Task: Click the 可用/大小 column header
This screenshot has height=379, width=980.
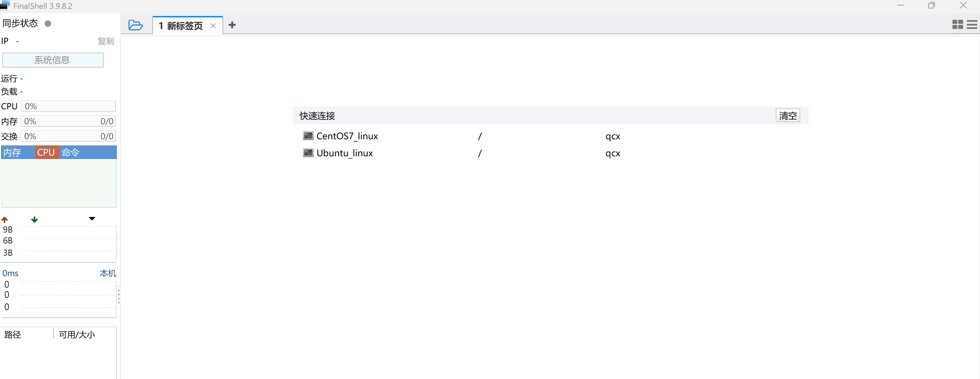Action: click(x=77, y=334)
